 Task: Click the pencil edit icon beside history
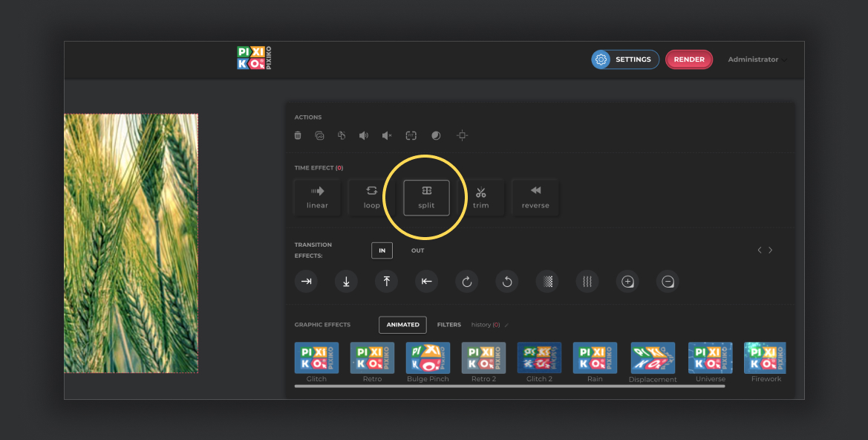pos(506,326)
